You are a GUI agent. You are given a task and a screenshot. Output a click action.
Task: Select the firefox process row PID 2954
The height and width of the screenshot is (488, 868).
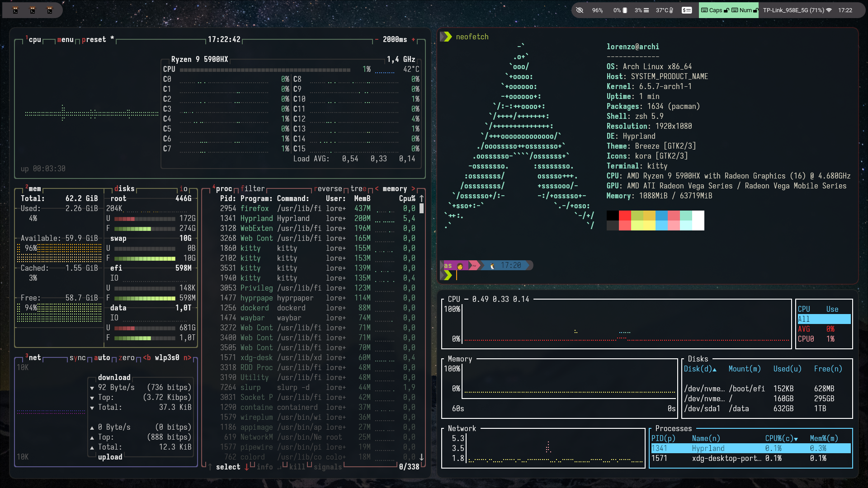[317, 208]
